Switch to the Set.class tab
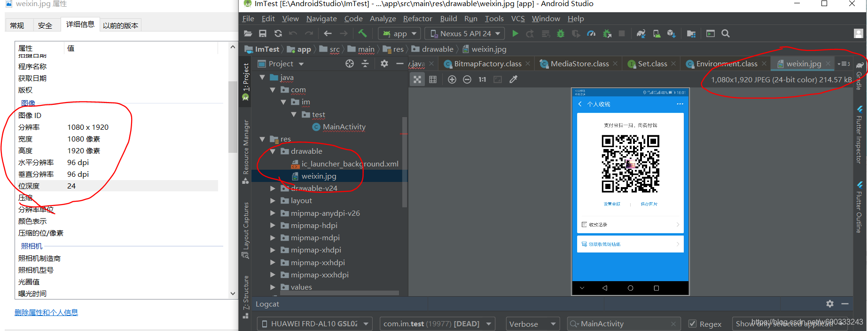 (x=652, y=63)
